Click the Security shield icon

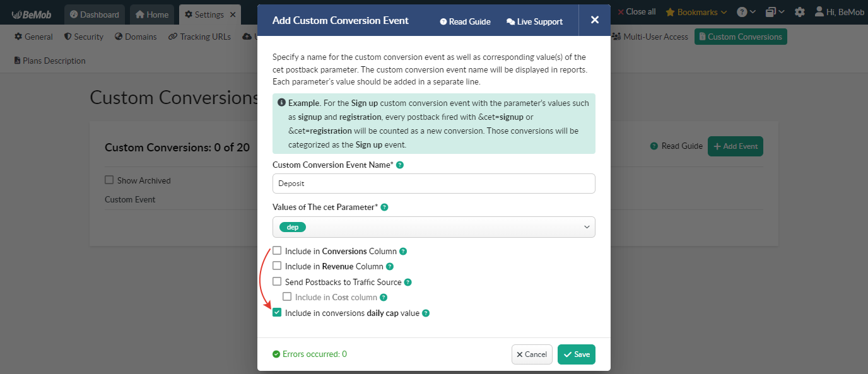click(x=67, y=37)
